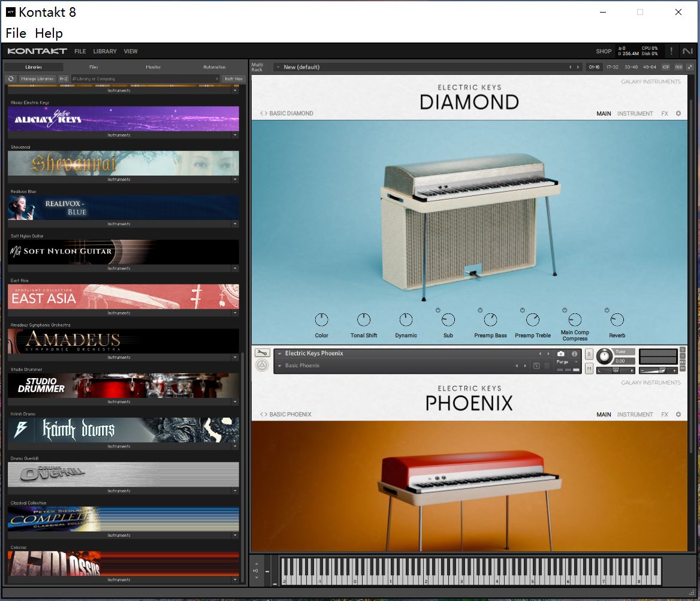700x601 pixels.
Task: Open the Phoenix FX page
Action: [665, 415]
